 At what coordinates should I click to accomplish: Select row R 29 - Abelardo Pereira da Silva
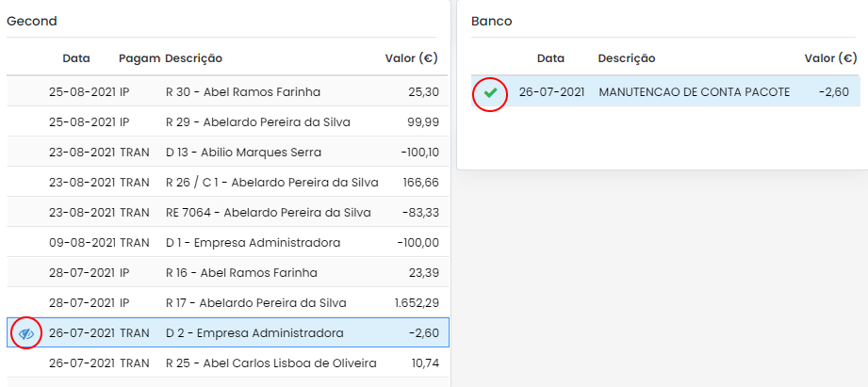pyautogui.click(x=228, y=121)
